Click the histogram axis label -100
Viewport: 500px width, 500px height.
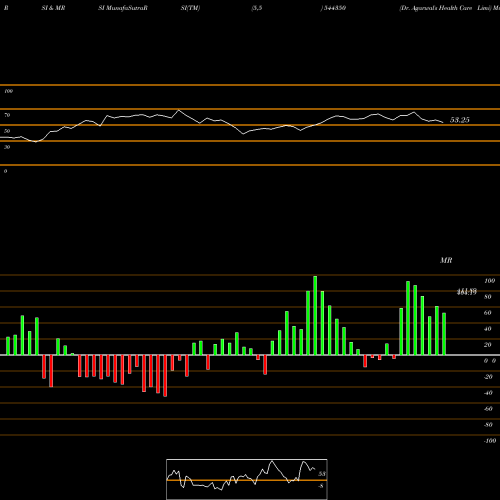point(490,441)
